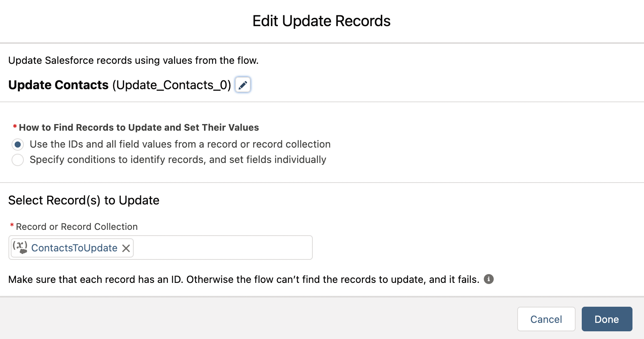
Task: Click the ContactsToUpdate pill text
Action: coord(74,248)
